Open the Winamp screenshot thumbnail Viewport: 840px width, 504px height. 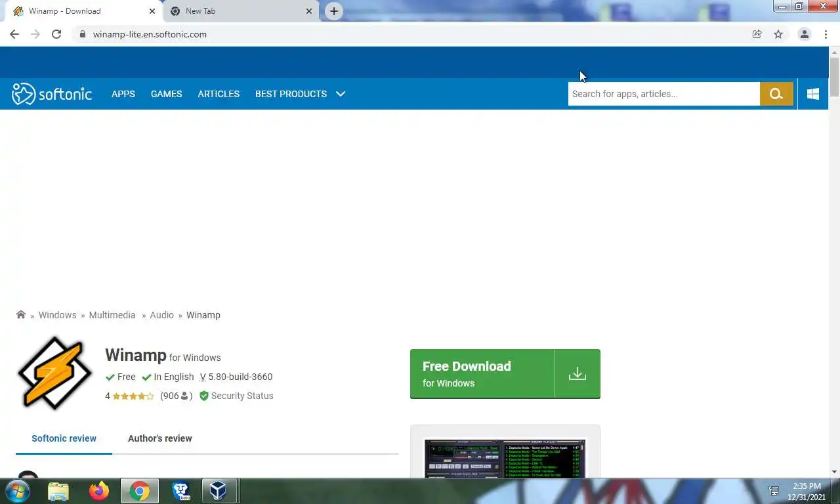point(505,458)
